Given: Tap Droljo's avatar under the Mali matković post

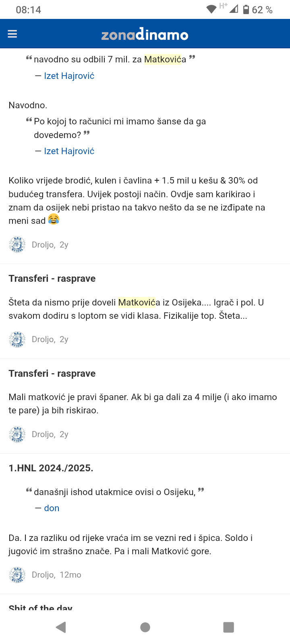Looking at the screenshot, I should pyautogui.click(x=17, y=434).
